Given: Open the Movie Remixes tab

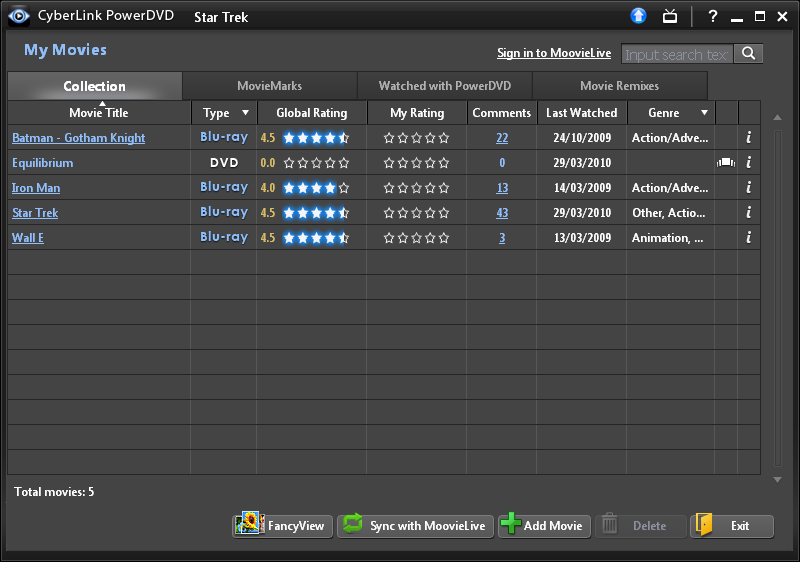Looking at the screenshot, I should point(619,86).
